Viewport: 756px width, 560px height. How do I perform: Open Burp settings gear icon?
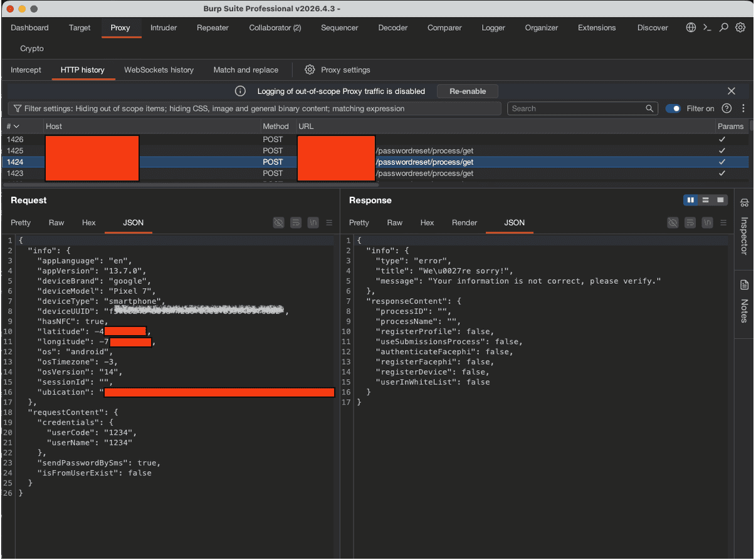click(740, 28)
